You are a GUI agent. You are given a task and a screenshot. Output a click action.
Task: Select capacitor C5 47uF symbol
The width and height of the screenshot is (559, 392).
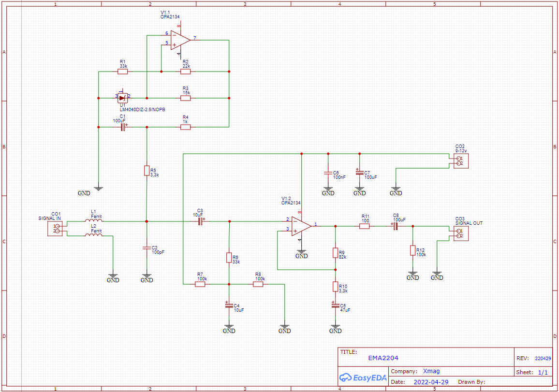click(335, 305)
